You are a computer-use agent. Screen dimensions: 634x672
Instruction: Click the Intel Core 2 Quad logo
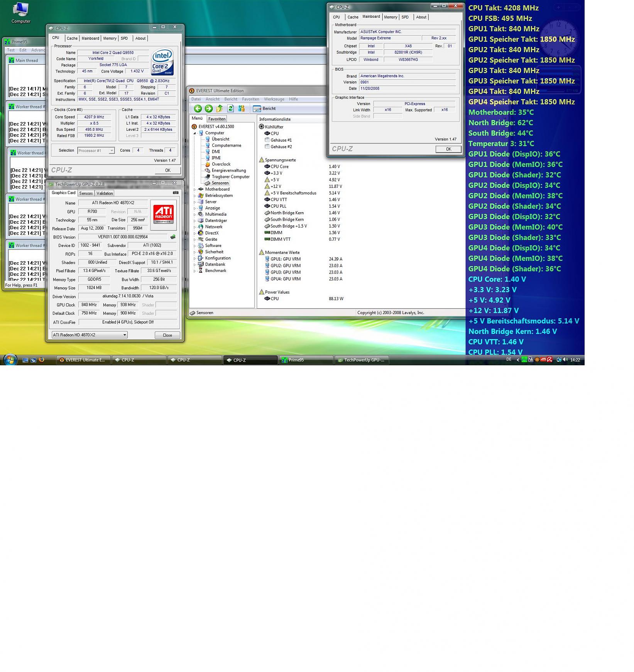[x=162, y=62]
